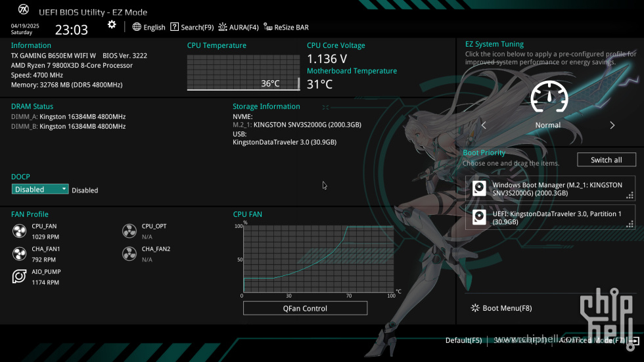The width and height of the screenshot is (644, 362).
Task: Click DIMM_B Kingston 16384MB entry
Action: (68, 126)
